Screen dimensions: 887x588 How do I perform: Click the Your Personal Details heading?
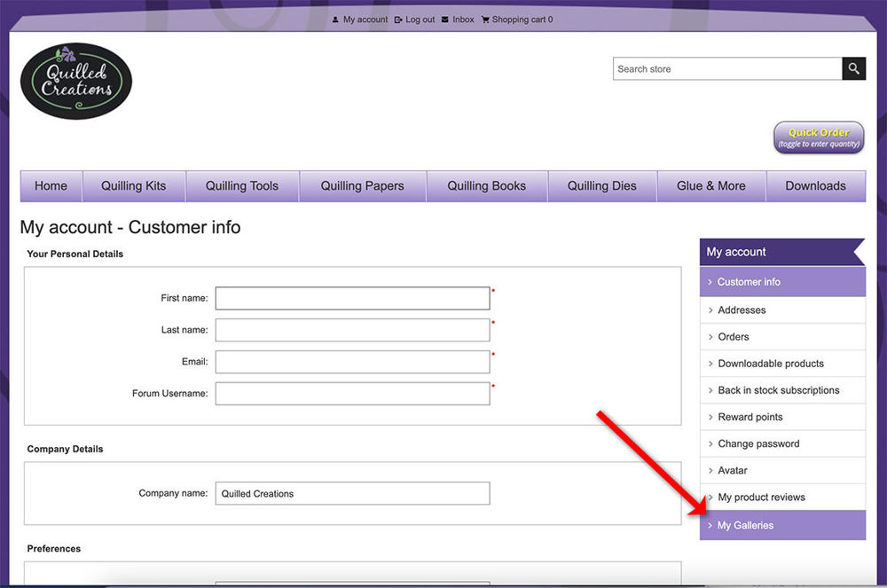(75, 254)
